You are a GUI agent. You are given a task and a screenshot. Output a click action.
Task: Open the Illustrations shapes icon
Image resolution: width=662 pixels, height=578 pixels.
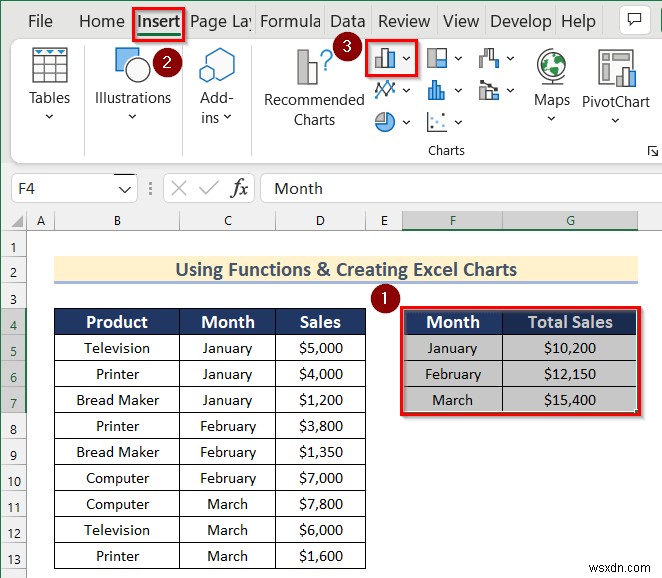click(132, 65)
